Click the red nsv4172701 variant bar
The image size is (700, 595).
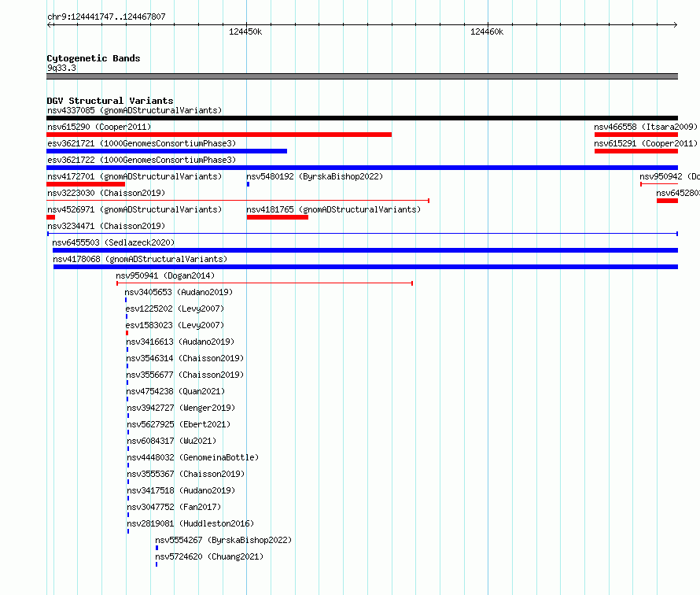coord(86,184)
